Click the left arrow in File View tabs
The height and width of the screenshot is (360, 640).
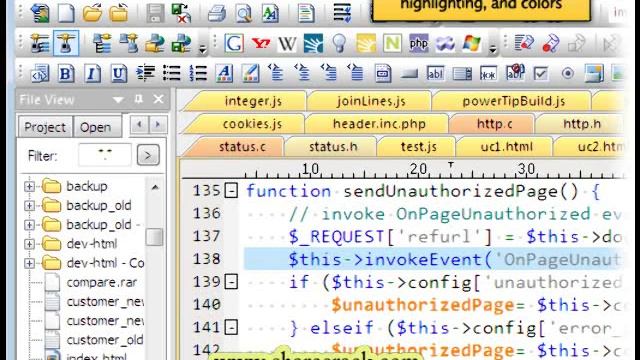coord(139,124)
